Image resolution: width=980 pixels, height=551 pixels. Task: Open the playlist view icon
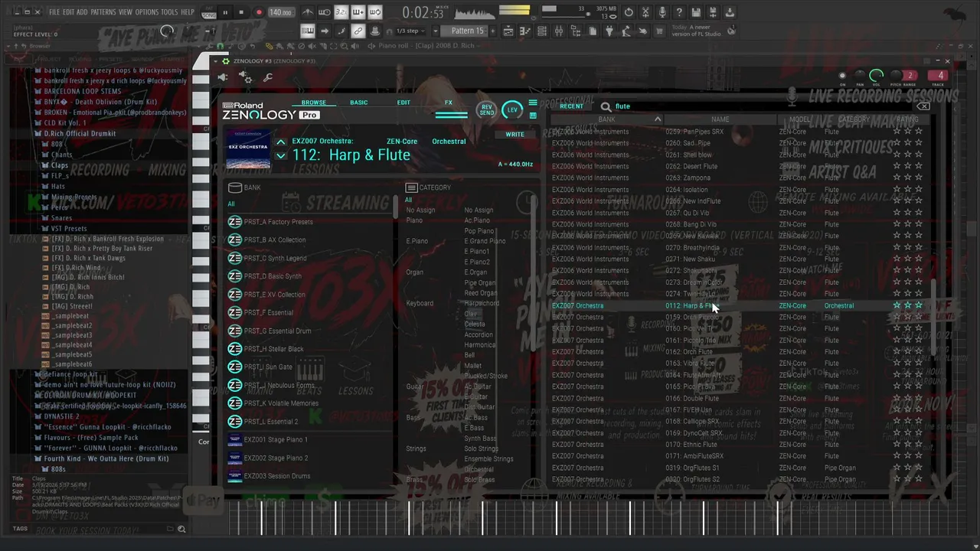pos(508,31)
